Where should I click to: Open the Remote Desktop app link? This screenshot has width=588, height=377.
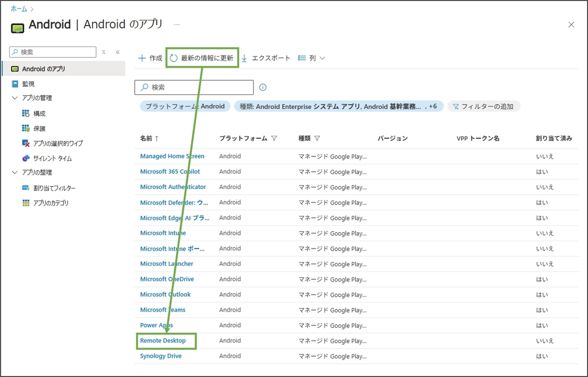point(163,340)
